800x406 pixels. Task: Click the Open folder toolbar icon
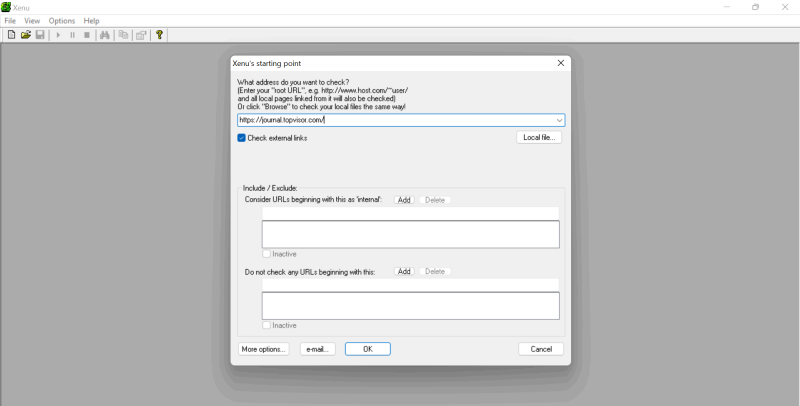26,35
